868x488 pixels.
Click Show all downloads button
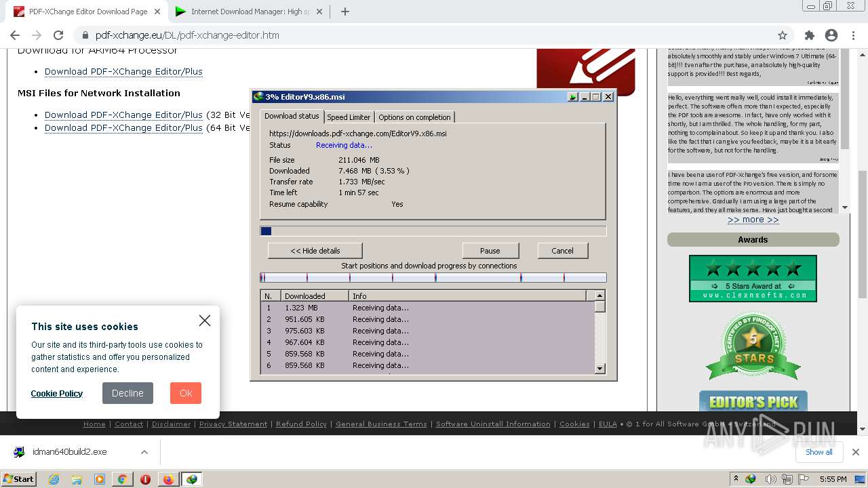click(x=819, y=452)
